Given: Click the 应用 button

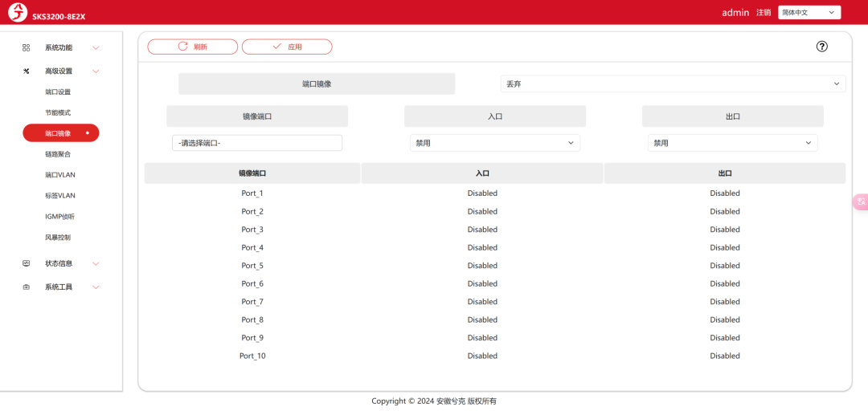Looking at the screenshot, I should tap(287, 47).
